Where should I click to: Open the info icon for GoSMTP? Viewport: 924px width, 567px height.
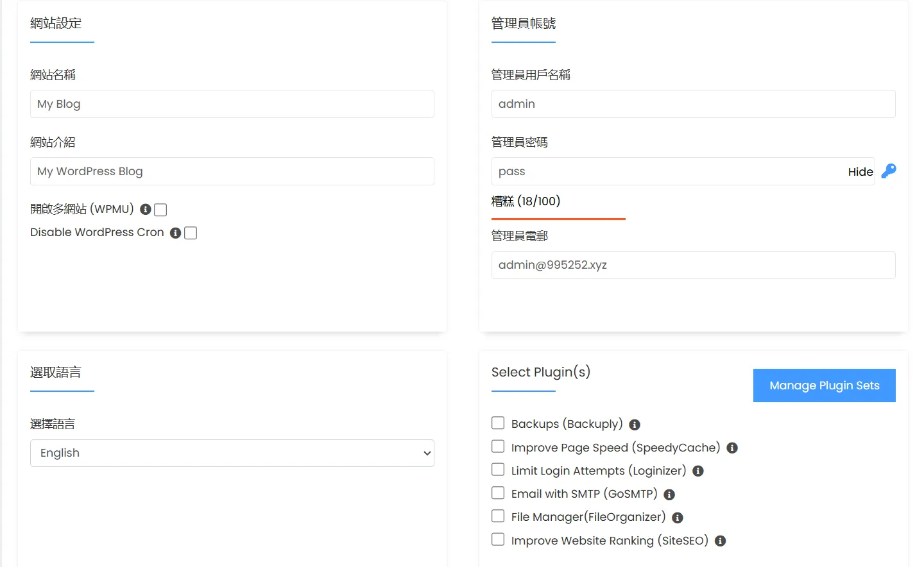[669, 495]
